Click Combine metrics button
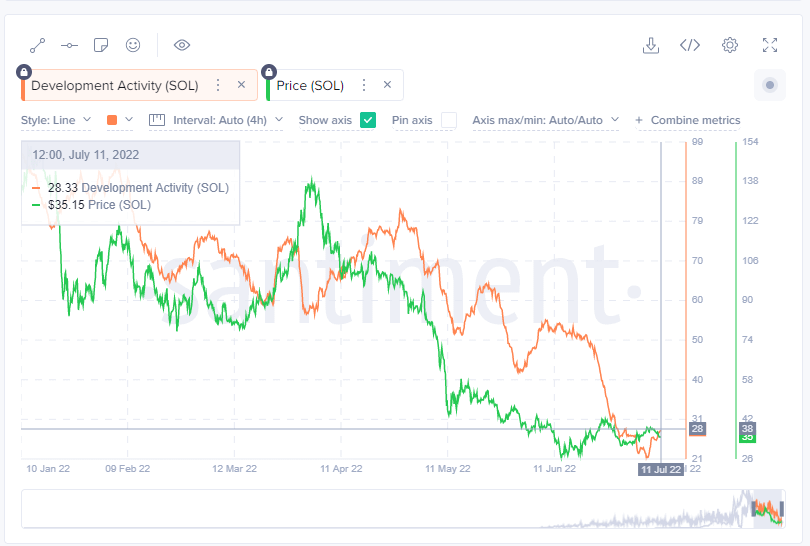Viewport: 810px width, 546px height. pos(688,120)
